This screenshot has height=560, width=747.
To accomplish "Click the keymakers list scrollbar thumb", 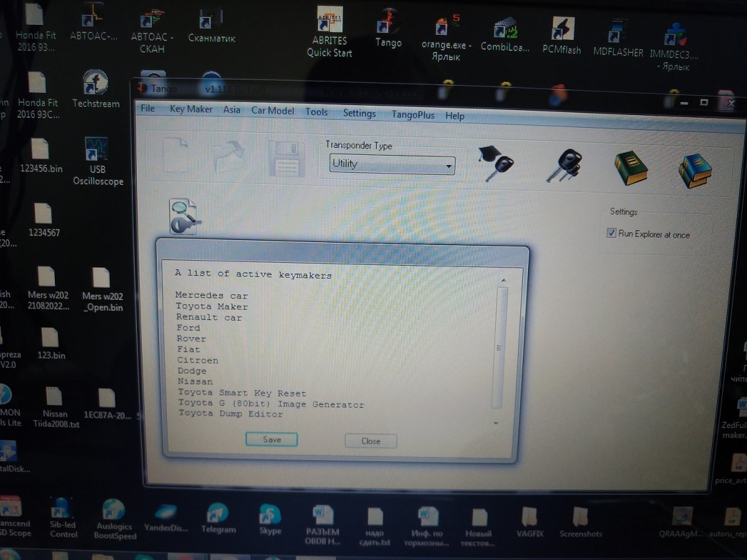I will [x=499, y=348].
